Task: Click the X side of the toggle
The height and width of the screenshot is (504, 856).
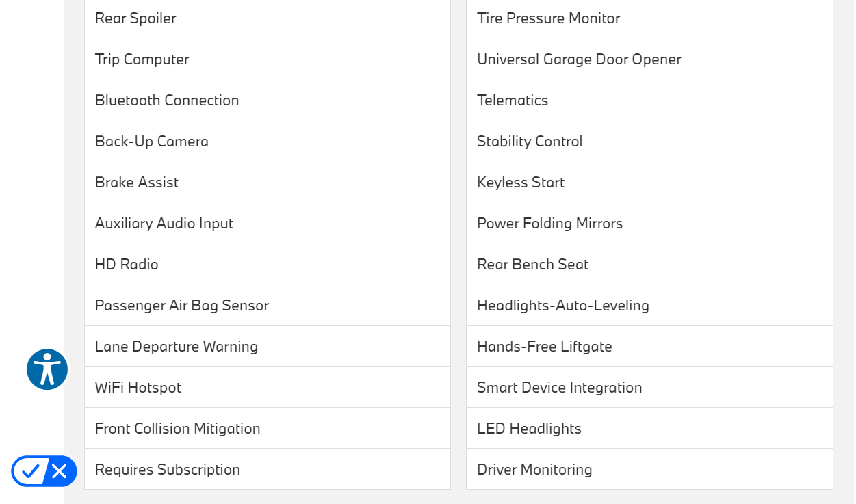Action: (x=60, y=471)
